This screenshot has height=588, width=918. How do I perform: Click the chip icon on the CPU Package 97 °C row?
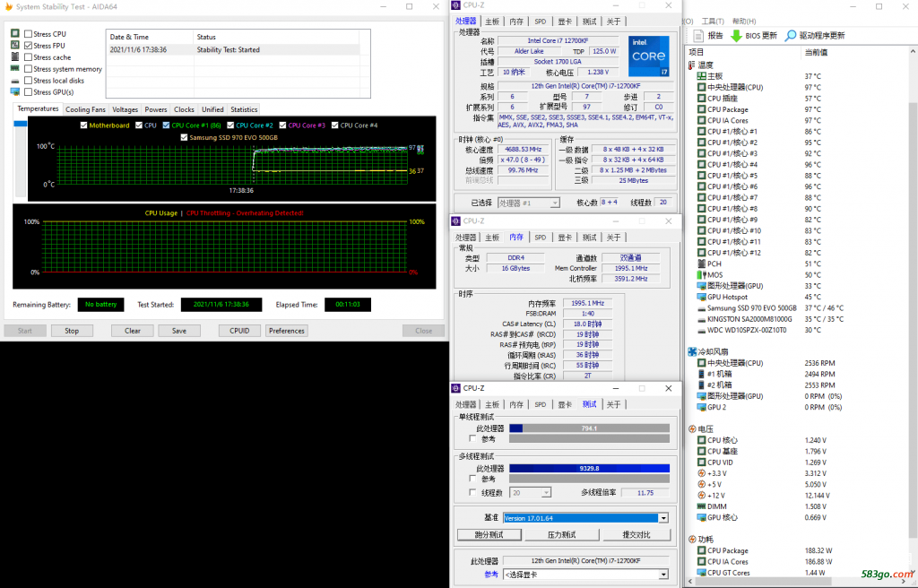(x=701, y=109)
